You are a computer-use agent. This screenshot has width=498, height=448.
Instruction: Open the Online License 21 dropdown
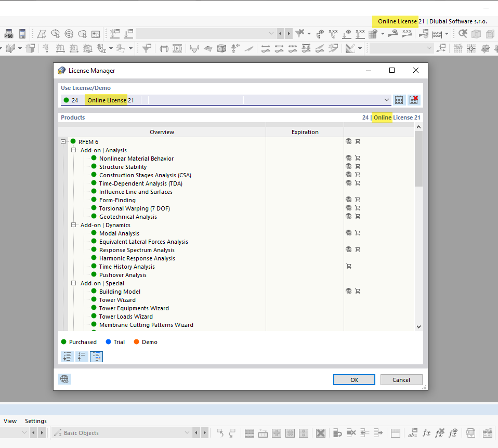tap(386, 99)
